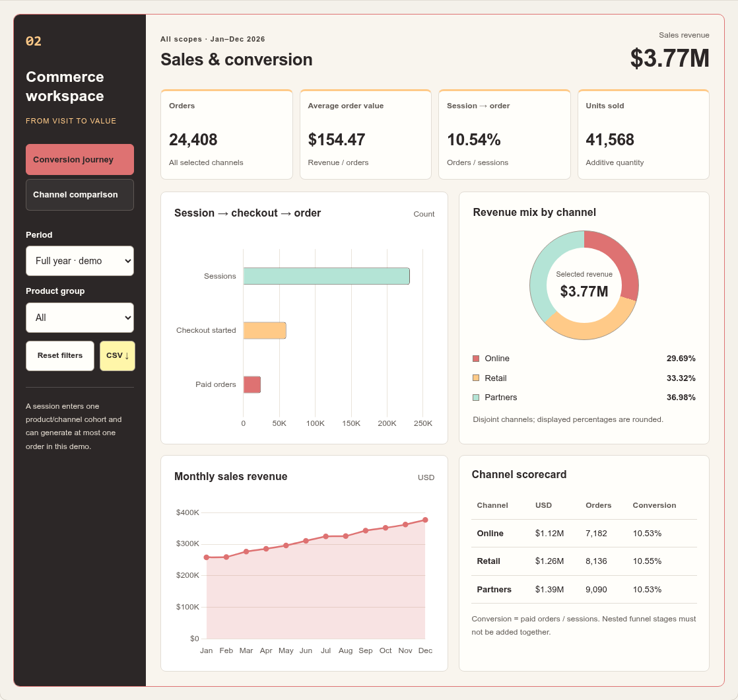
Task: Click the "33.32%" Retail share value
Action: [681, 378]
